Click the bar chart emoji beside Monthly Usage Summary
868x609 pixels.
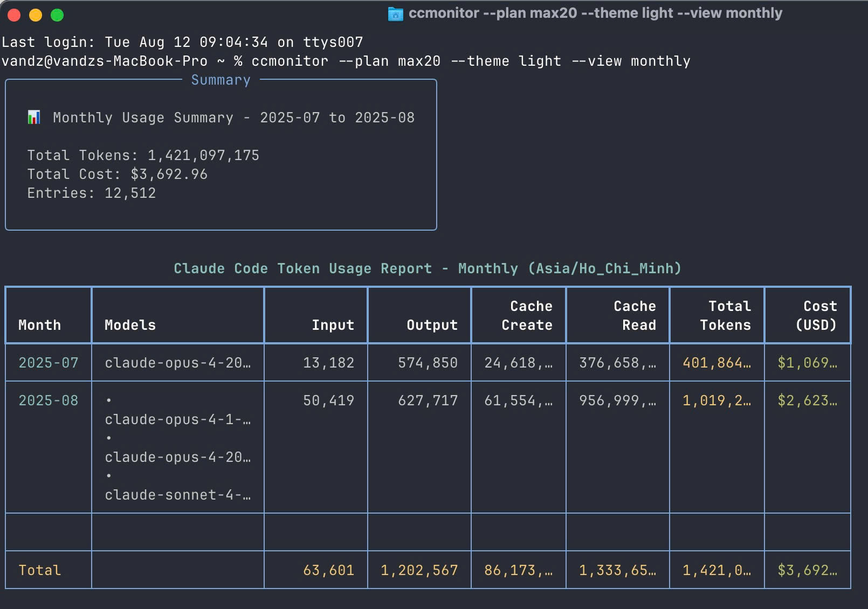(x=34, y=117)
